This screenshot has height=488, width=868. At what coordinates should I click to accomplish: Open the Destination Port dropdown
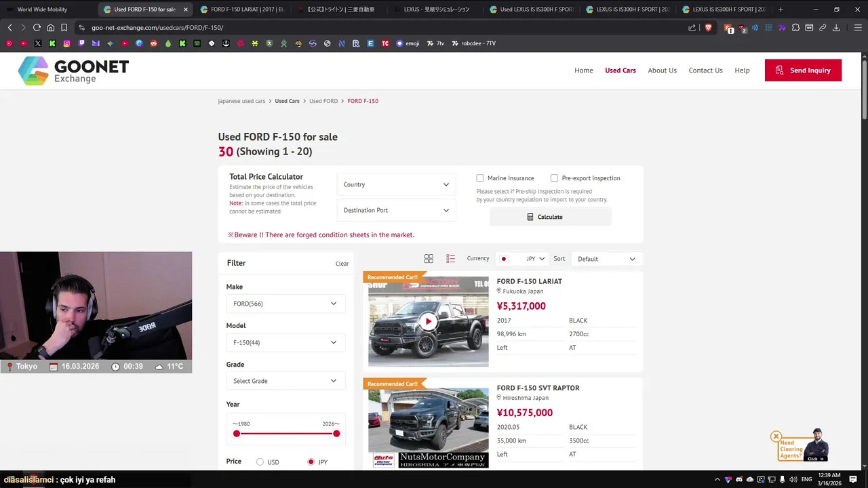click(x=396, y=210)
